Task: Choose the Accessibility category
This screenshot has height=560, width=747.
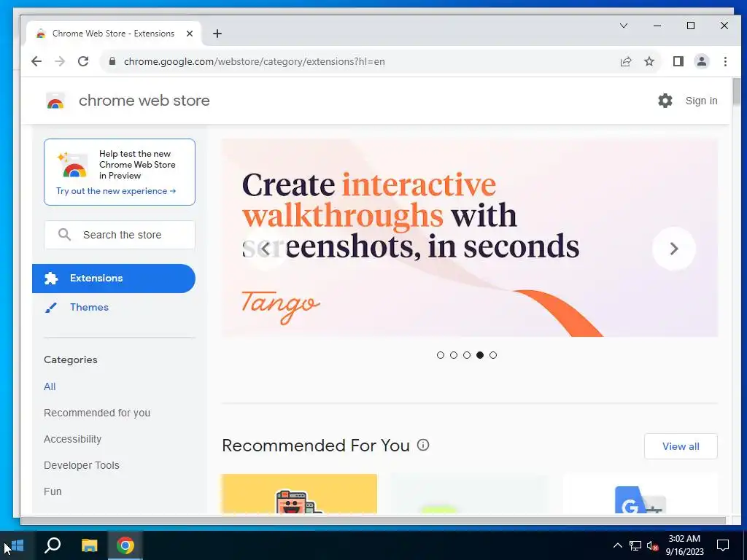Action: pos(72,439)
